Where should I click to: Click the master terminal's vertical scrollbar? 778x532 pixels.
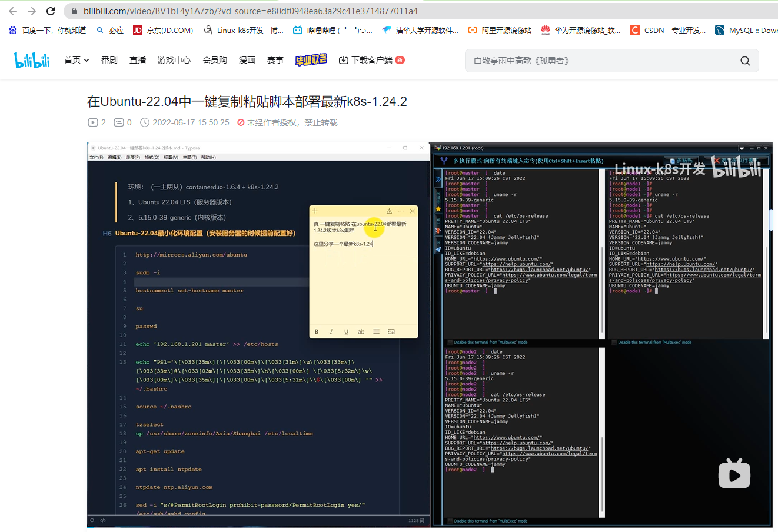pyautogui.click(x=602, y=254)
